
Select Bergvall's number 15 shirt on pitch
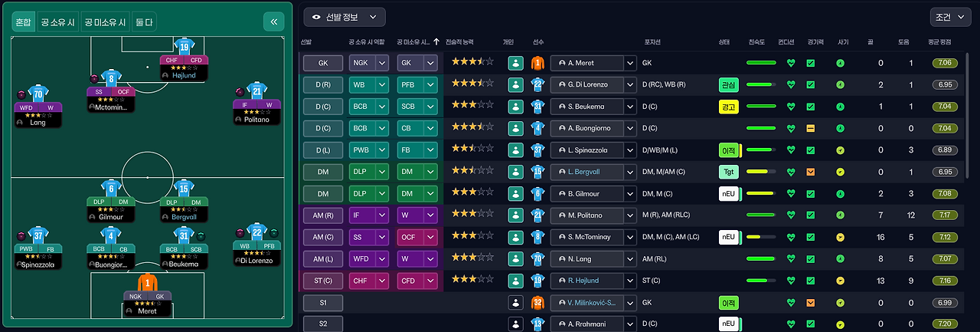point(184,189)
